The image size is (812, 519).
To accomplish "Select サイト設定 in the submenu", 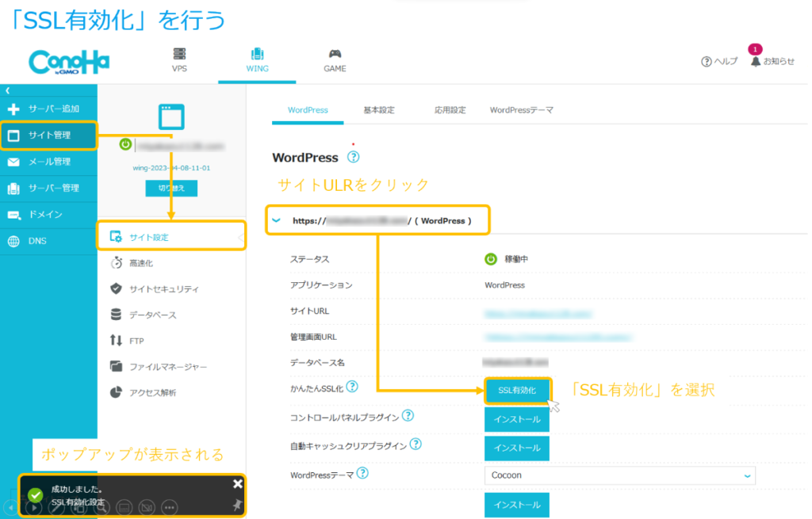I will point(171,237).
